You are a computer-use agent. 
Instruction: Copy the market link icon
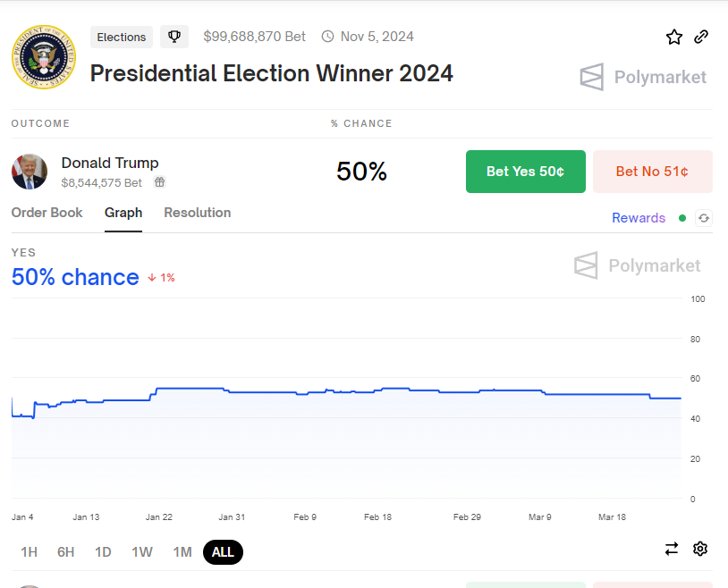pos(701,37)
